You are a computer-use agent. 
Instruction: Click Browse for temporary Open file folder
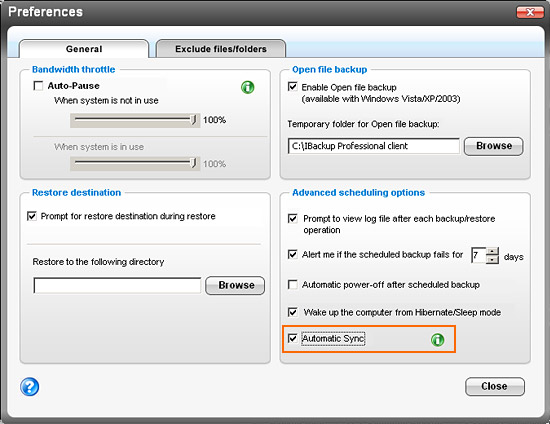pyautogui.click(x=494, y=146)
